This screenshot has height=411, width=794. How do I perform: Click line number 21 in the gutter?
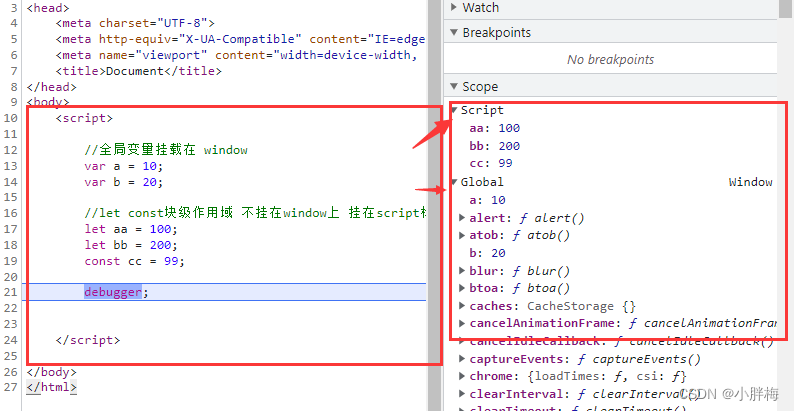pyautogui.click(x=11, y=292)
